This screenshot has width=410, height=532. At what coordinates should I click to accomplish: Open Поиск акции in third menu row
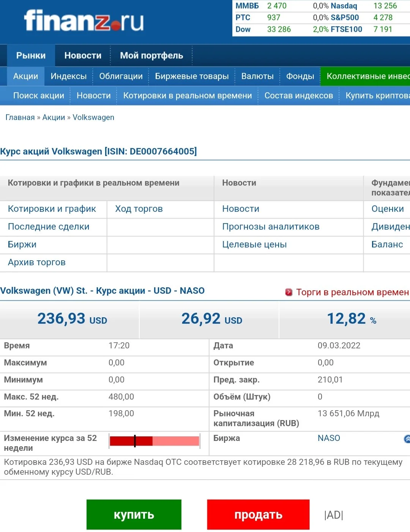point(39,96)
